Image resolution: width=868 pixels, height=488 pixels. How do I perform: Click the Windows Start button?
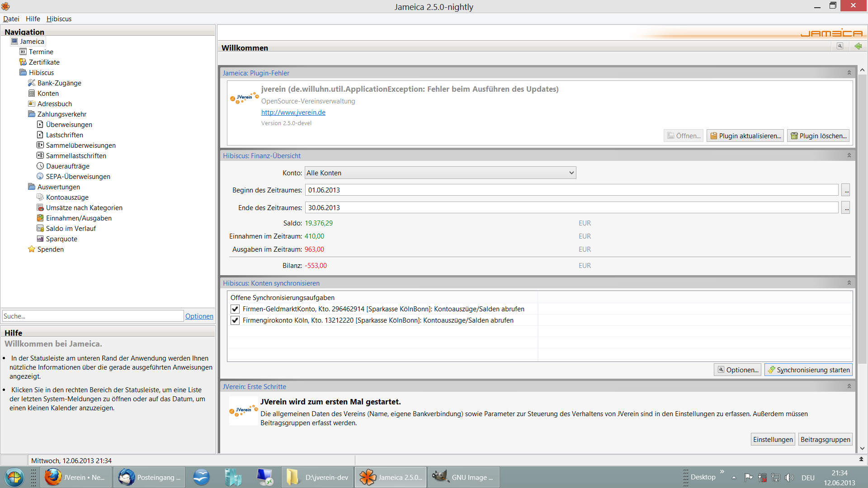coord(14,477)
